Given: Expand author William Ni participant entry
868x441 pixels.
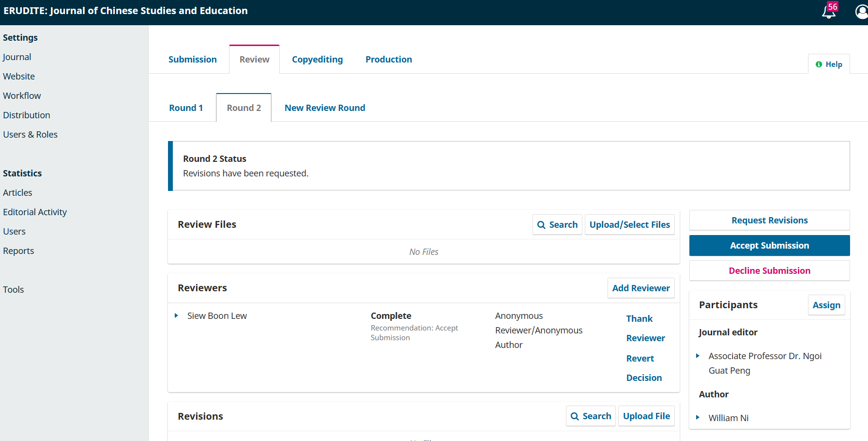Looking at the screenshot, I should tap(698, 418).
